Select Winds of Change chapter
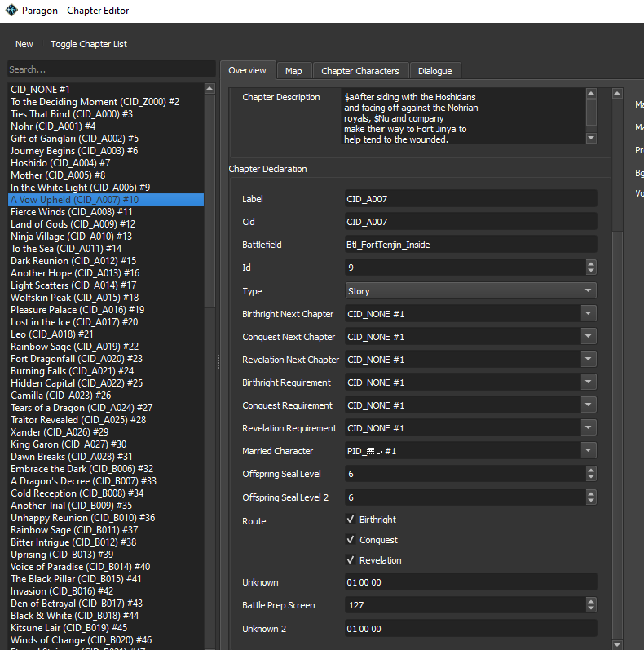The image size is (644, 650). [106, 639]
